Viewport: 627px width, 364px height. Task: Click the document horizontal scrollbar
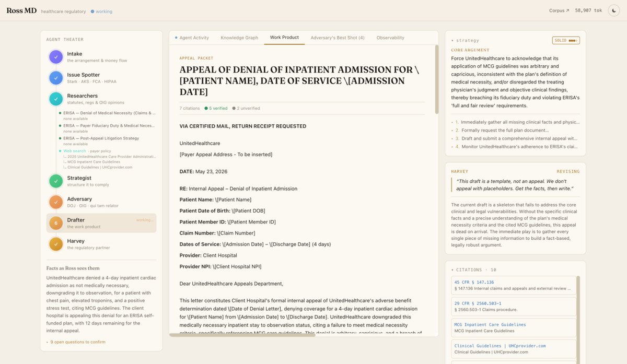pyautogui.click(x=242, y=335)
